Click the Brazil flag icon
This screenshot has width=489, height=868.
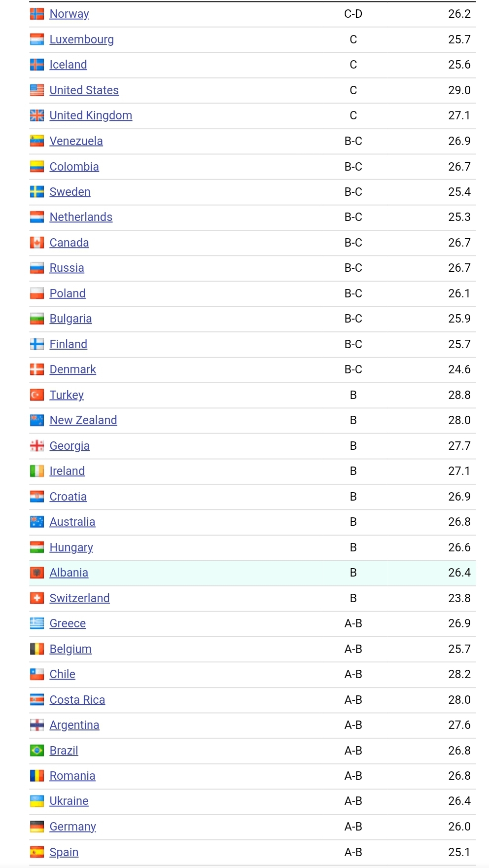[37, 751]
